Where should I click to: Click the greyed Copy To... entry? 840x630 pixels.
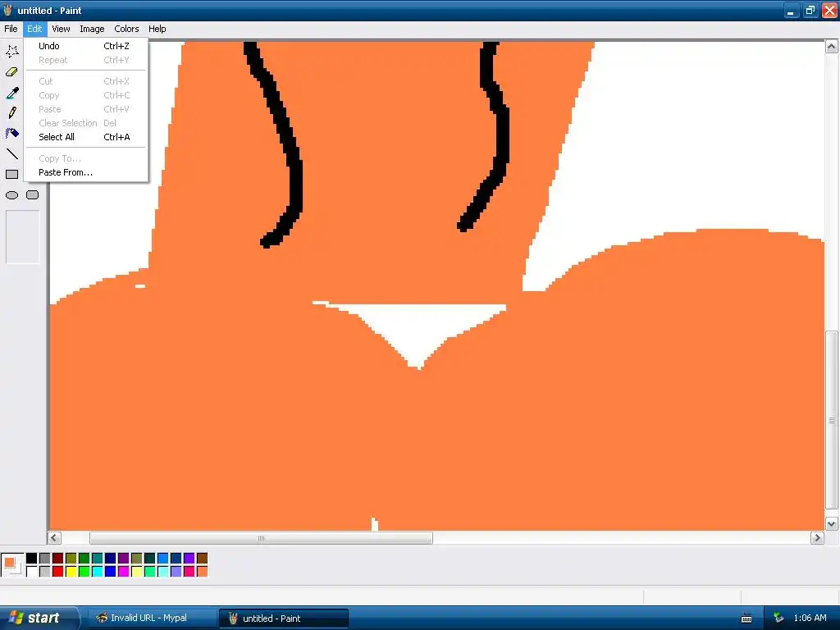click(x=85, y=158)
